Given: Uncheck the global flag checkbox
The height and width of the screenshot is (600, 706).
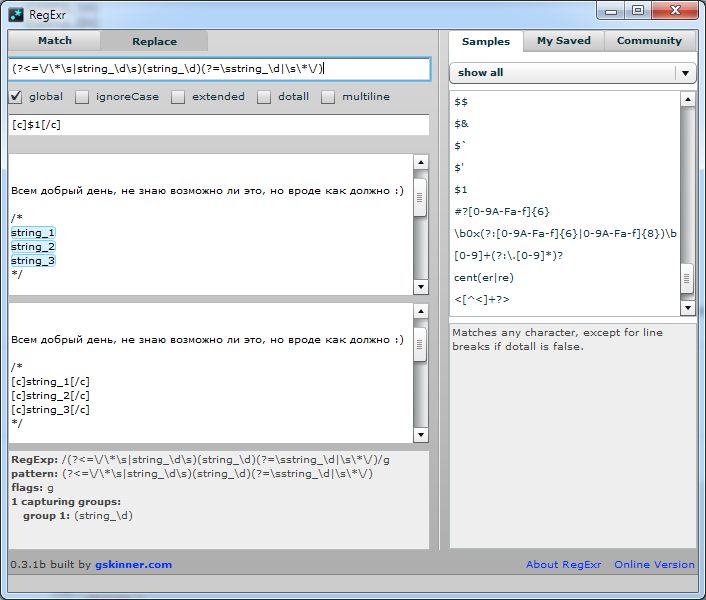Looking at the screenshot, I should 15,97.
